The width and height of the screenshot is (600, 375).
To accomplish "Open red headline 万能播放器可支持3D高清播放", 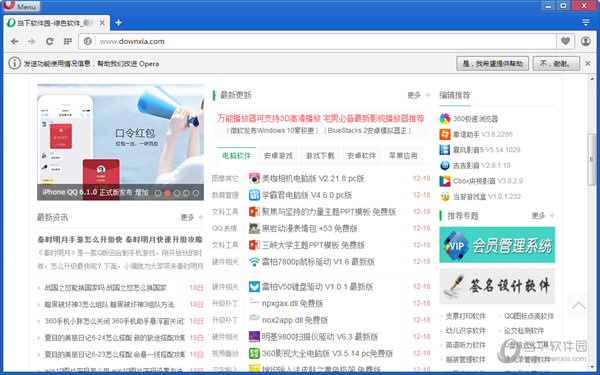I will click(x=321, y=118).
